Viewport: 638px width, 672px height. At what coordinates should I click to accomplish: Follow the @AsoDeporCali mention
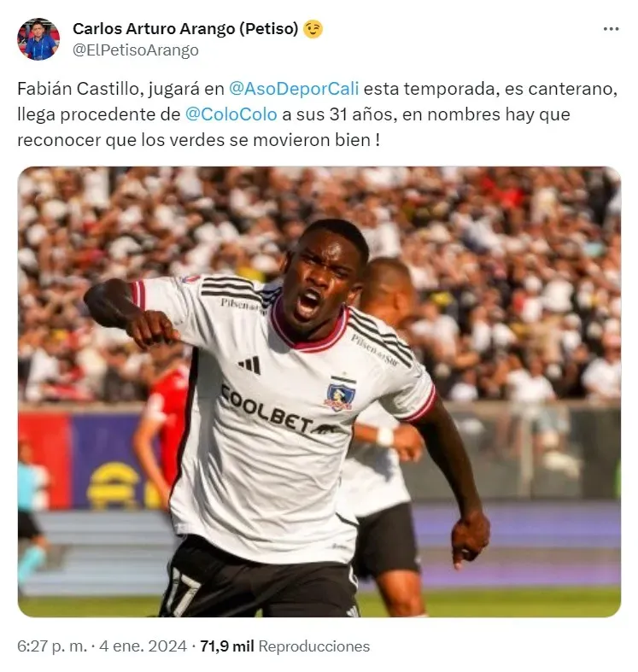pyautogui.click(x=294, y=89)
